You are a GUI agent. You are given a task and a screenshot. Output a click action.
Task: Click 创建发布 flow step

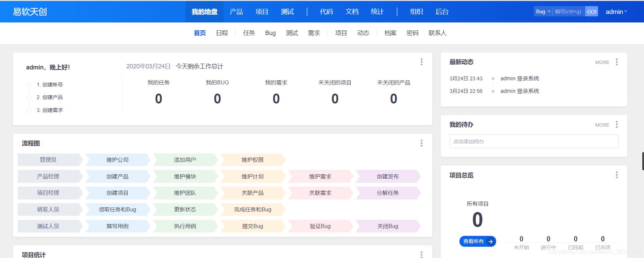pos(388,176)
